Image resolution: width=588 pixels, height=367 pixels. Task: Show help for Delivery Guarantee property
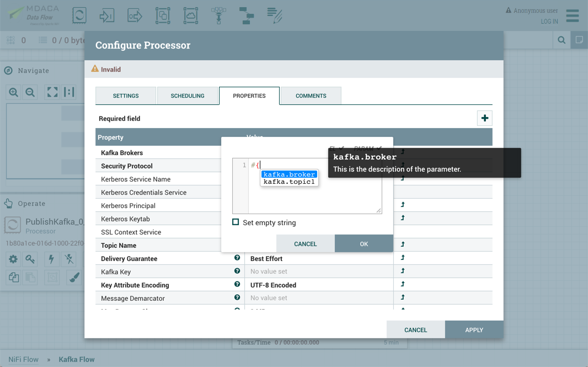click(x=237, y=258)
